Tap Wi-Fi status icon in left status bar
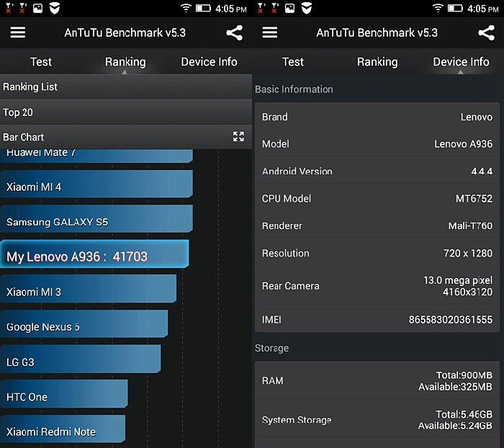 [186, 8]
